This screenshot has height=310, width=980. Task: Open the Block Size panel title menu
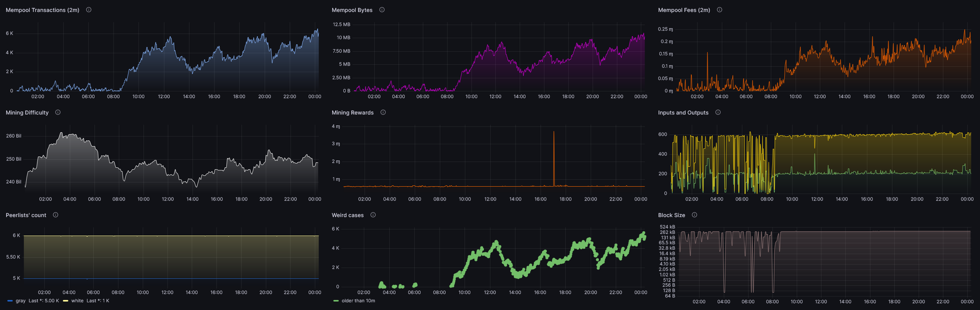click(671, 215)
